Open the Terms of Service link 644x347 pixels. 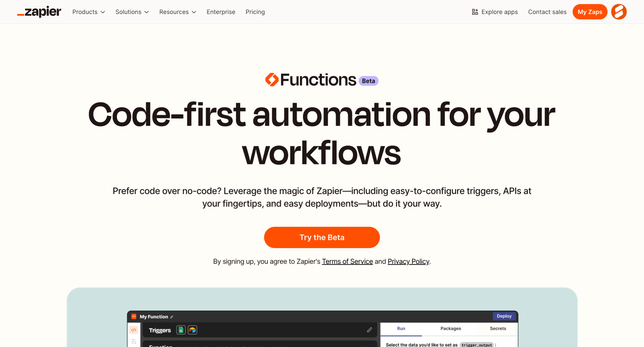pyautogui.click(x=347, y=261)
